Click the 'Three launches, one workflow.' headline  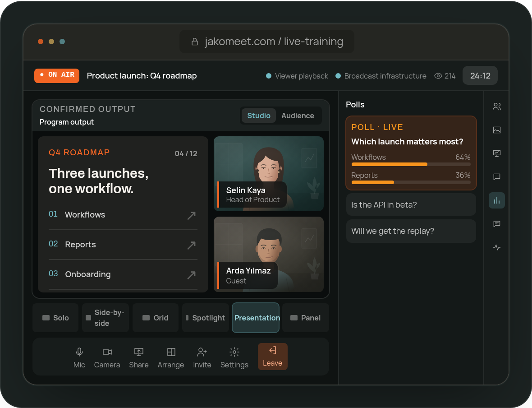click(99, 181)
